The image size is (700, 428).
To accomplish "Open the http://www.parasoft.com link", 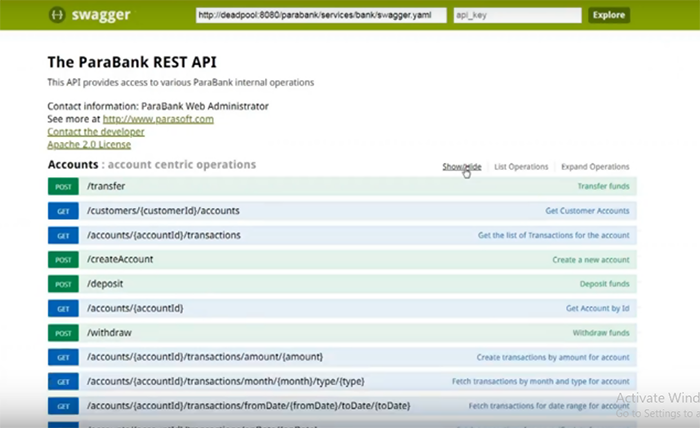I will (158, 119).
